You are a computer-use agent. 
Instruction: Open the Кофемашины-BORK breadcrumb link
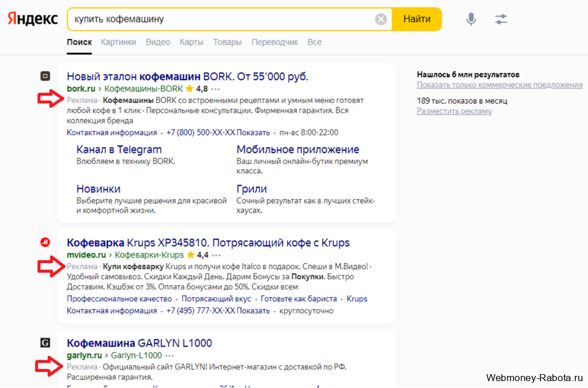tap(143, 89)
